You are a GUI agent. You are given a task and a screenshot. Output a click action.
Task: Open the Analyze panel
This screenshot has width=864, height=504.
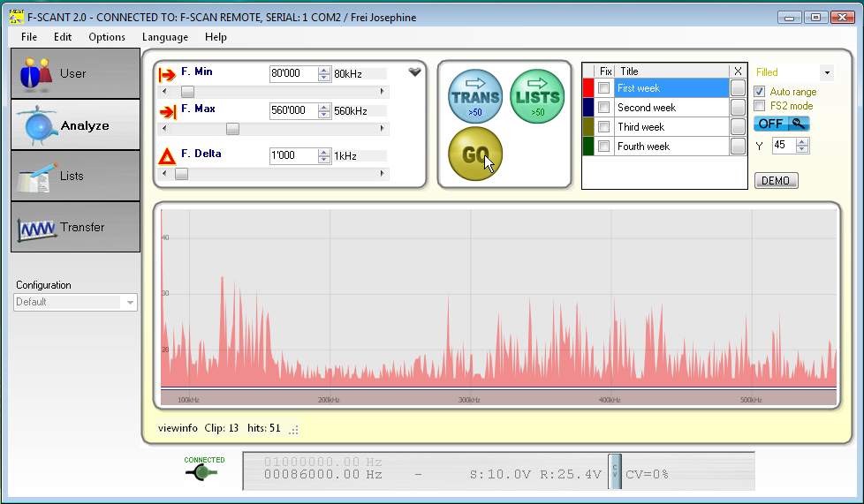pyautogui.click(x=75, y=124)
